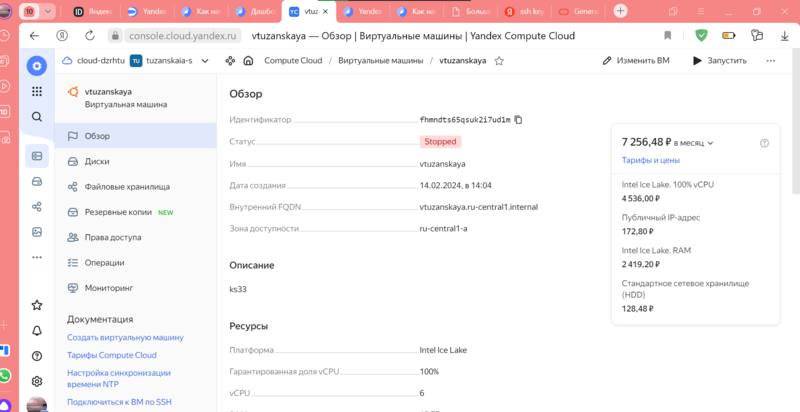This screenshot has height=412, width=800.
Task: Expand the monthly price dropdown
Action: 710,143
